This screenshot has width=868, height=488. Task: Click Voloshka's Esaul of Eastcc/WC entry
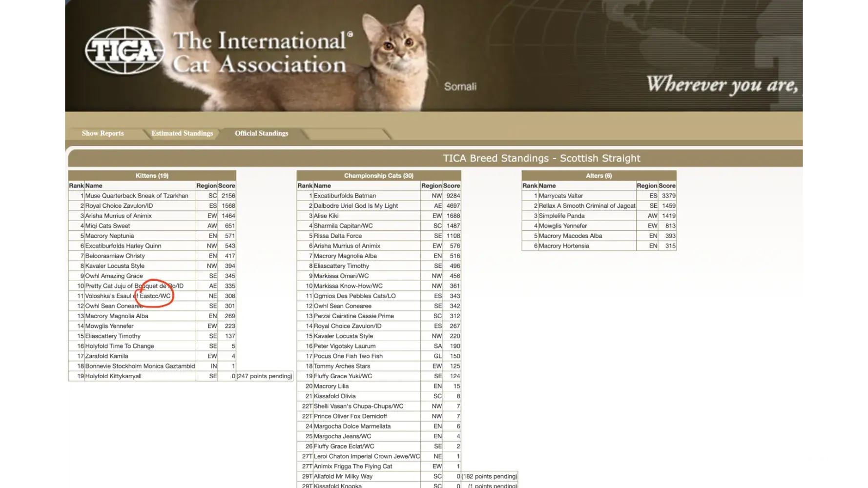[x=128, y=296]
